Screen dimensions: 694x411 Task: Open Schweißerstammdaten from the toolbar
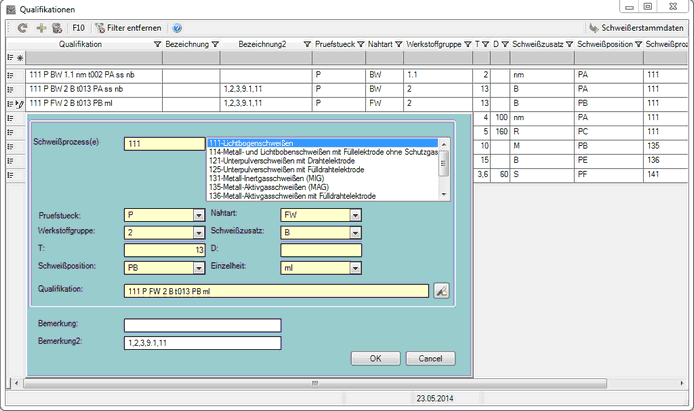tap(638, 29)
